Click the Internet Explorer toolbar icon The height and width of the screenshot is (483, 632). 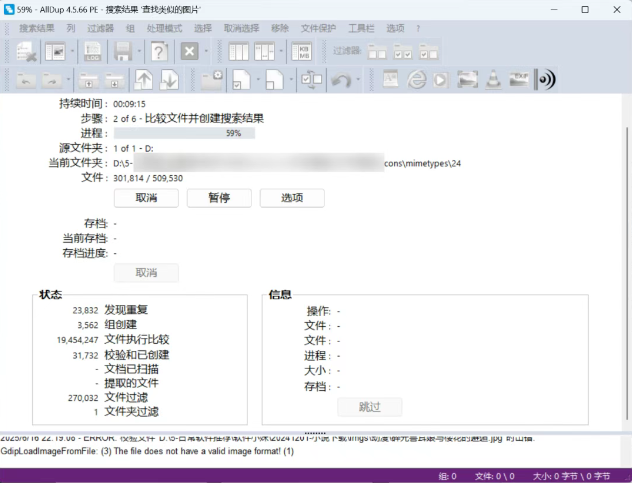click(417, 80)
